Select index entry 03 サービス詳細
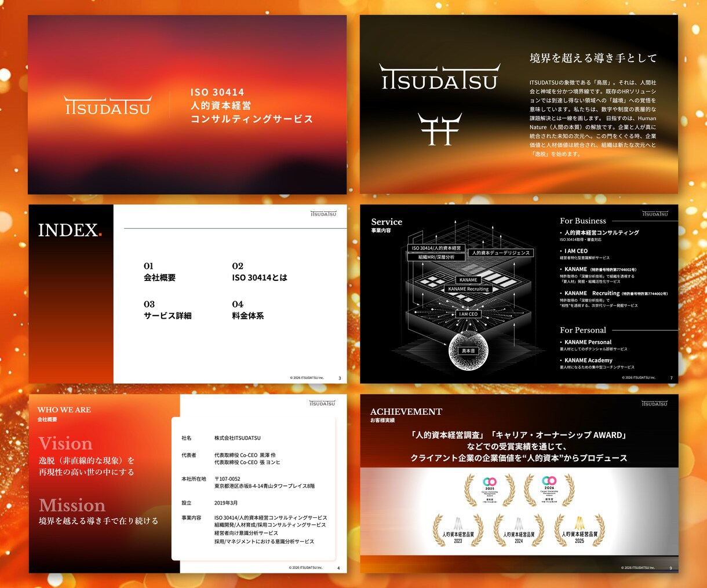 pos(167,310)
